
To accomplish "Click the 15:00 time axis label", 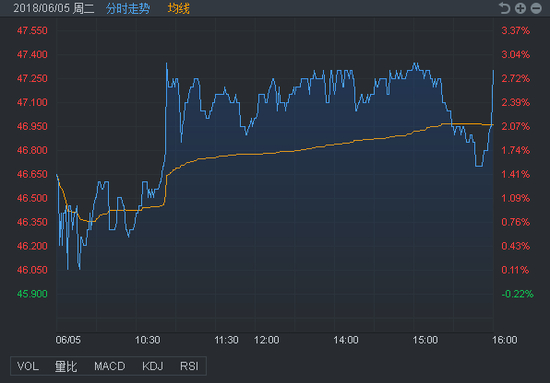I will (x=425, y=340).
